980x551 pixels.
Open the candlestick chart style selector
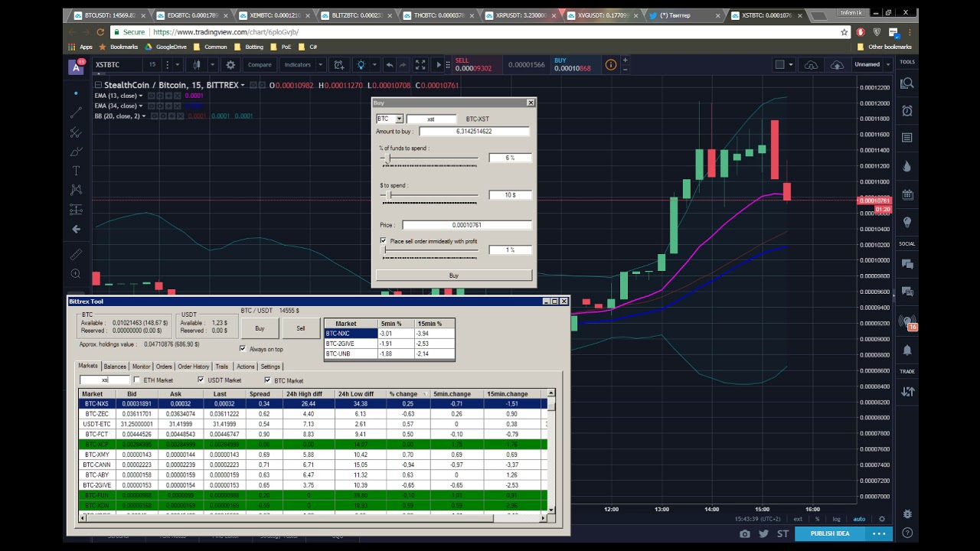pyautogui.click(x=198, y=65)
